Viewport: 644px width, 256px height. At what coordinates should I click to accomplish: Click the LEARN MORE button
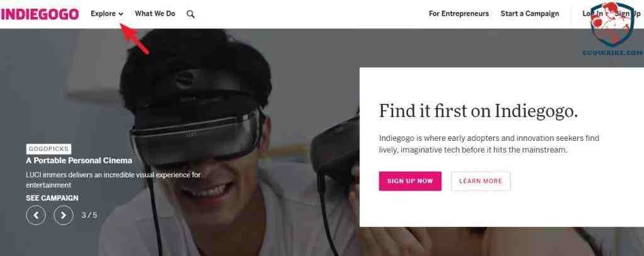point(480,181)
